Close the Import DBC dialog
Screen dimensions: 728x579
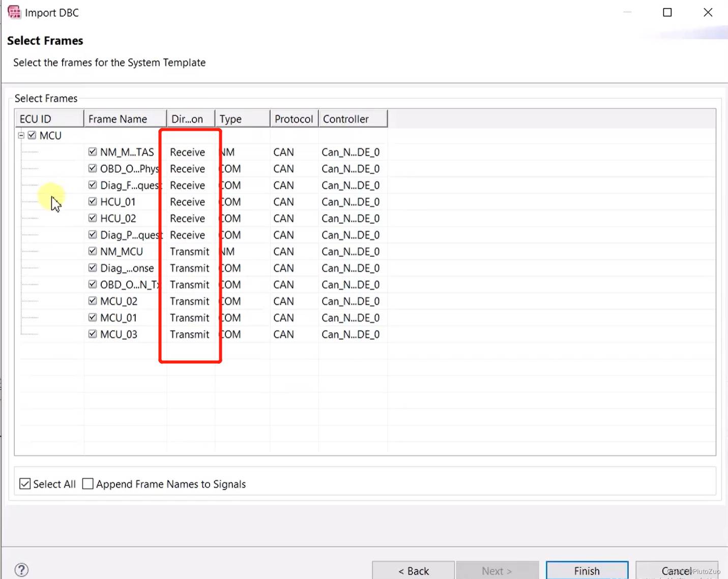pos(708,12)
